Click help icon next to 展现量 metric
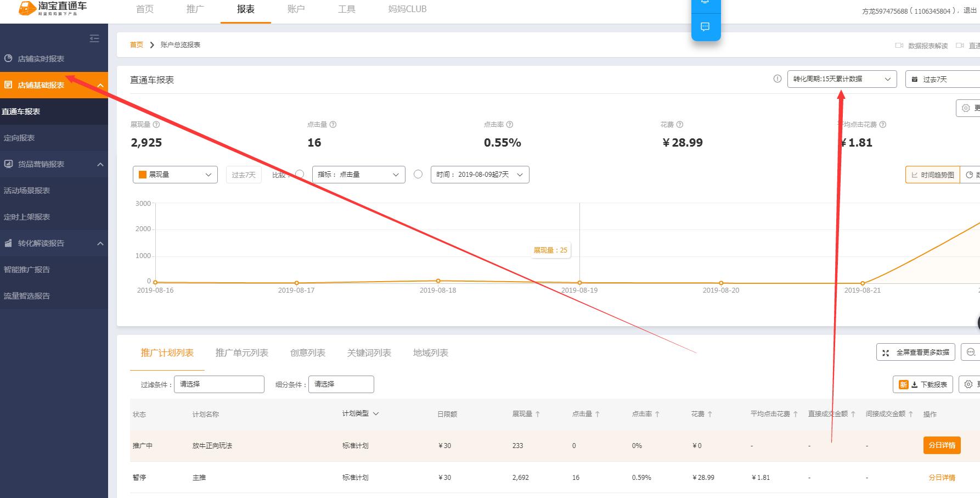The height and width of the screenshot is (498, 980). coord(156,125)
